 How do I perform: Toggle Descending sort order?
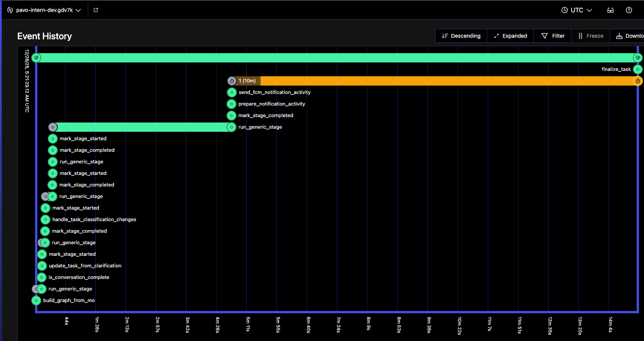tap(461, 36)
